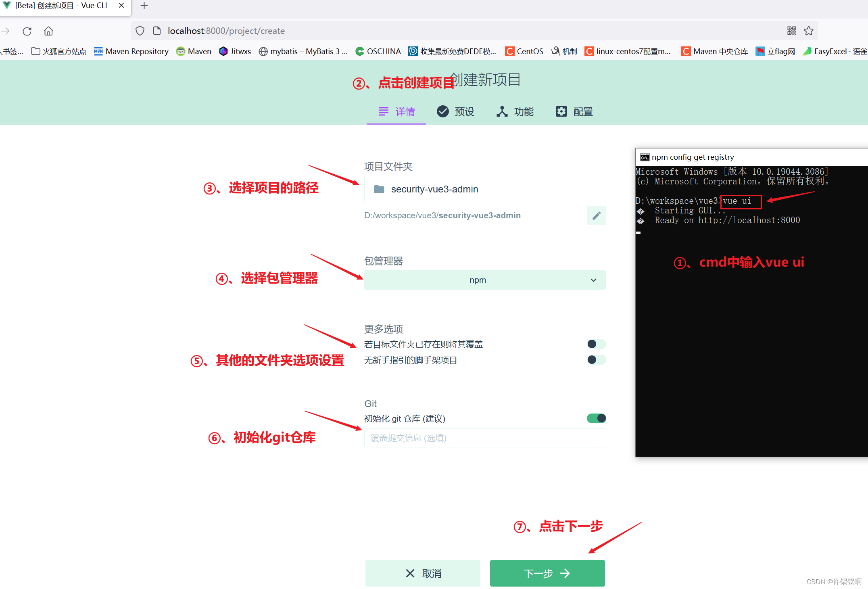Open the npm package manager dropdown
This screenshot has width=868, height=589.
click(484, 280)
